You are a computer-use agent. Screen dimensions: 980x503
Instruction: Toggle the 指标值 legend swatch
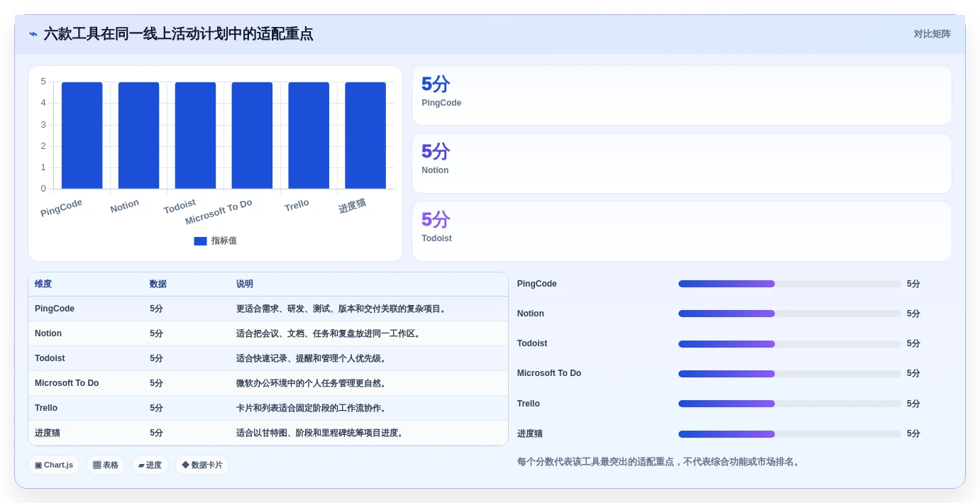[200, 241]
